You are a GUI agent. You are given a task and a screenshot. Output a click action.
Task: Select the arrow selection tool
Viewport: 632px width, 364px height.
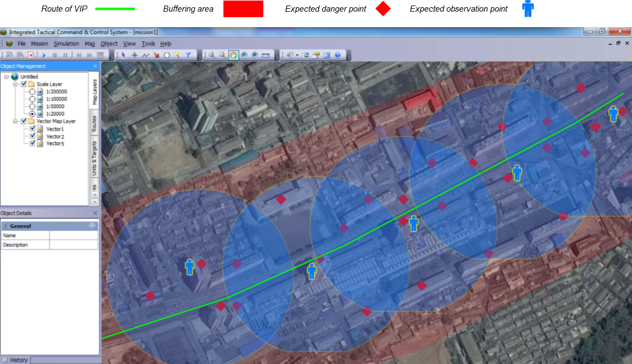click(x=123, y=55)
